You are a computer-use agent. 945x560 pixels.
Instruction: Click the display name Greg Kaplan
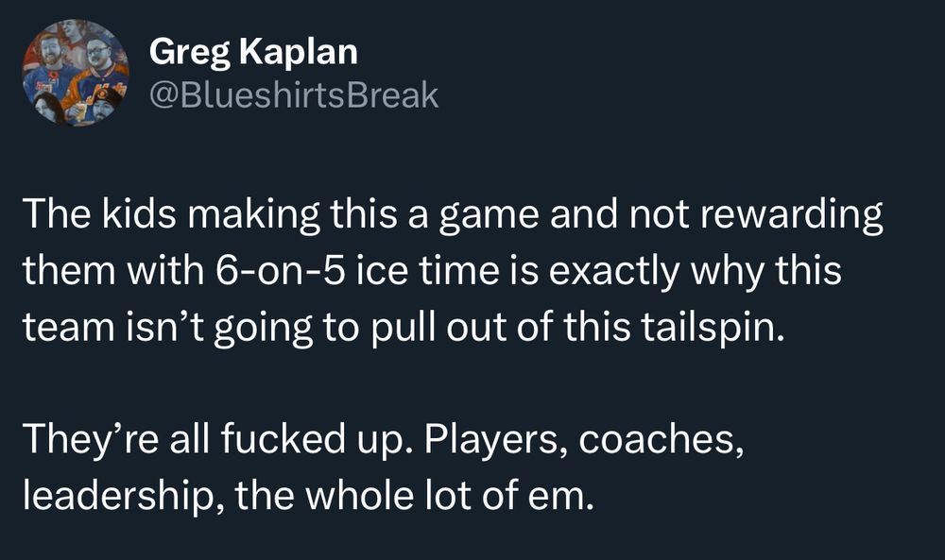pos(253,53)
